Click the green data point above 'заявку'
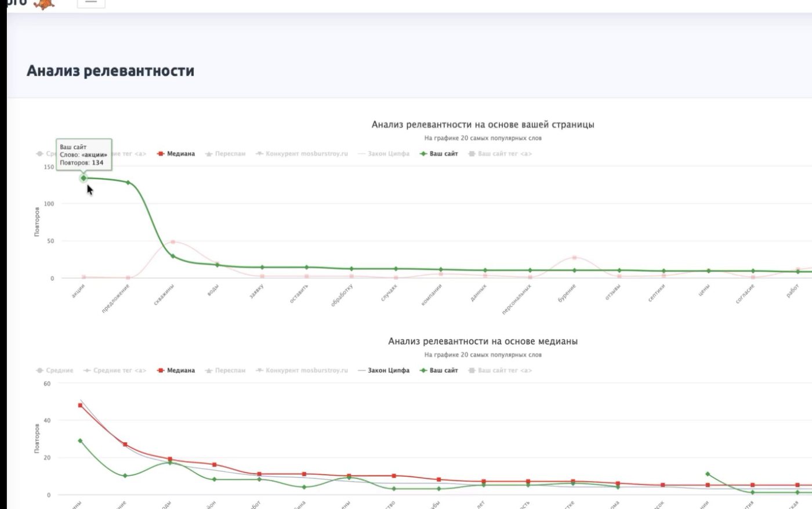The width and height of the screenshot is (812, 509). [x=262, y=268]
